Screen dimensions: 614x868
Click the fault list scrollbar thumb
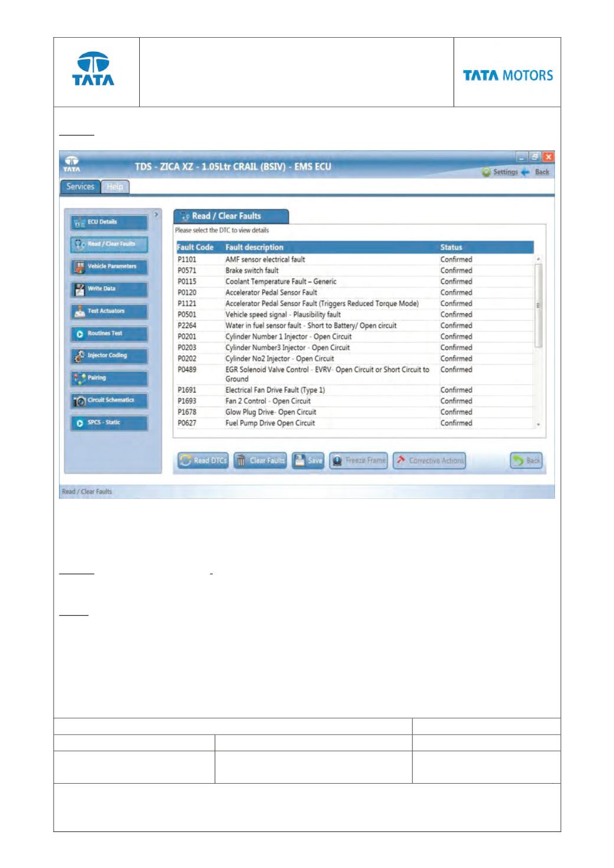[x=539, y=305]
